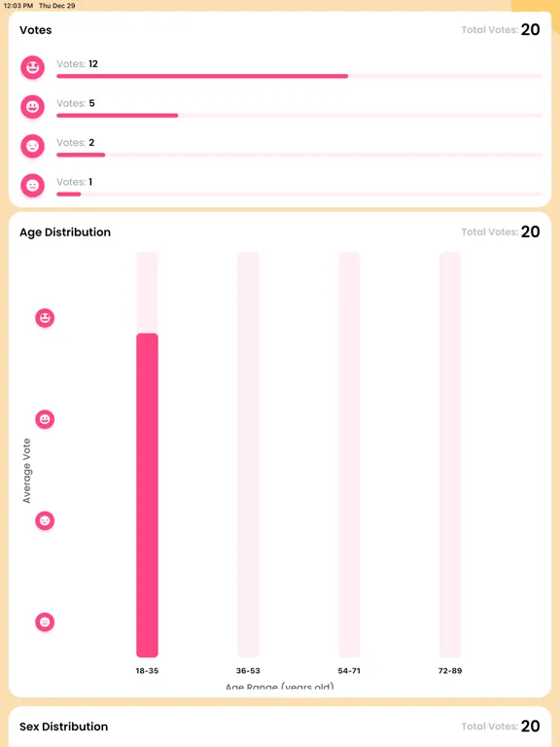560x747 pixels.
Task: Click the Age Distribution heading
Action: (x=65, y=232)
